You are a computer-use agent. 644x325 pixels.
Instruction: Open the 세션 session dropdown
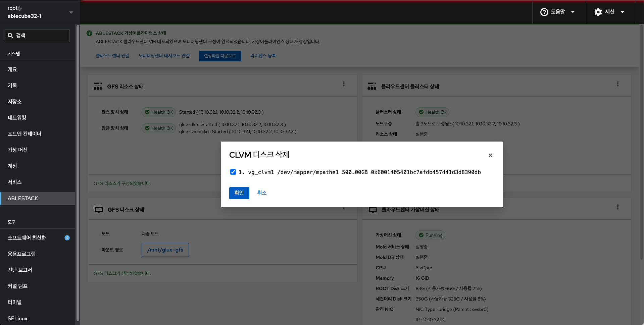(x=609, y=12)
